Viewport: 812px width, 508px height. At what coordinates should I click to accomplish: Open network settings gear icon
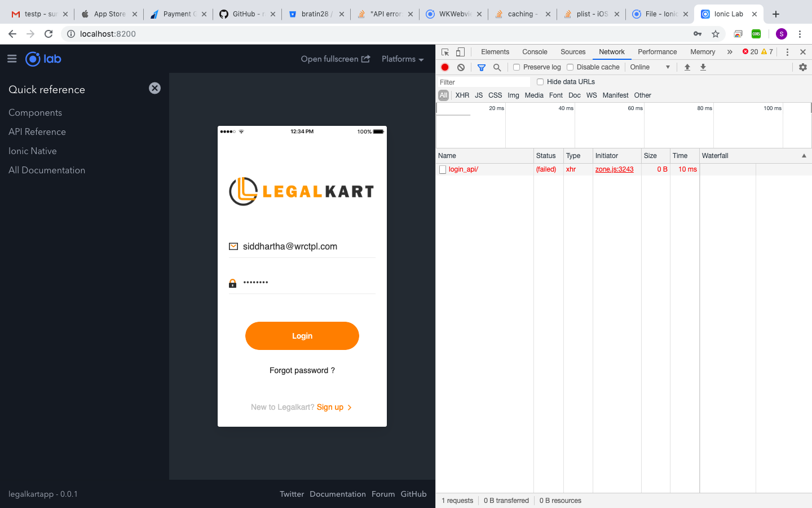[x=803, y=67]
